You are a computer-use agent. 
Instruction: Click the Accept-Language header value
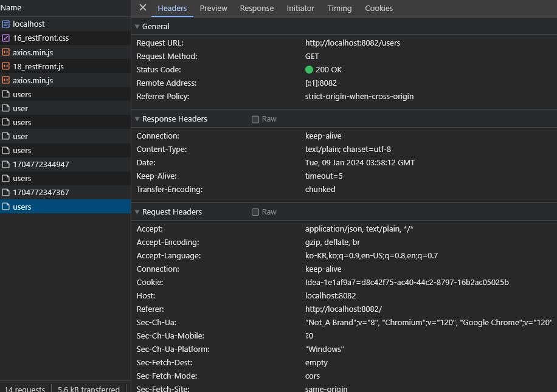coord(371,256)
